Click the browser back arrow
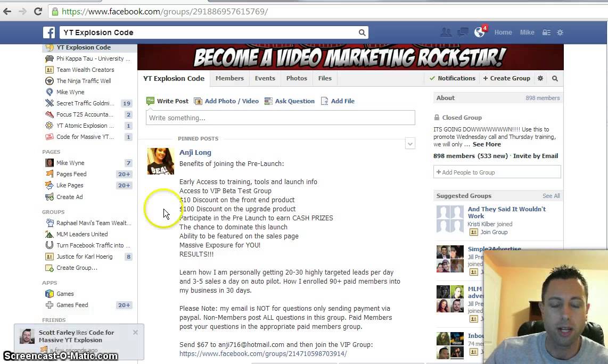Image resolution: width=608 pixels, height=364 pixels. click(x=7, y=11)
